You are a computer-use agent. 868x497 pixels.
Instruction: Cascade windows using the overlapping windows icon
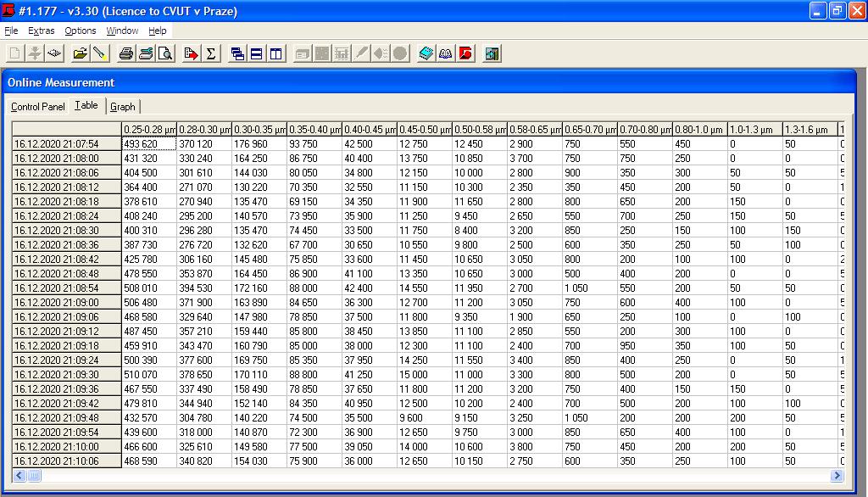pos(237,53)
